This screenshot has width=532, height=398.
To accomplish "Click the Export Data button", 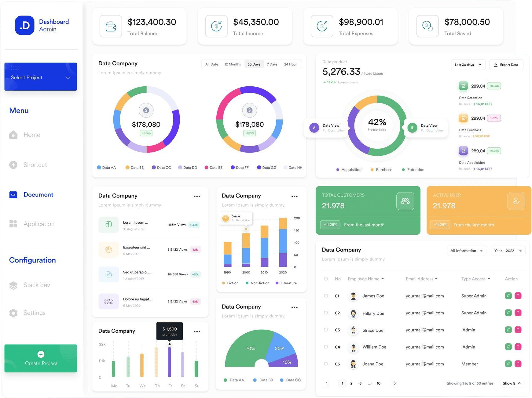I will (506, 65).
